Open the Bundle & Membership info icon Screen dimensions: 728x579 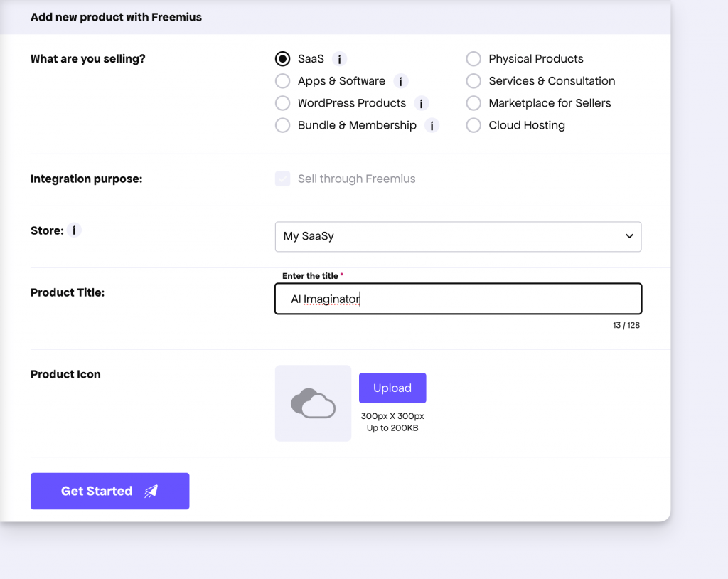click(432, 125)
